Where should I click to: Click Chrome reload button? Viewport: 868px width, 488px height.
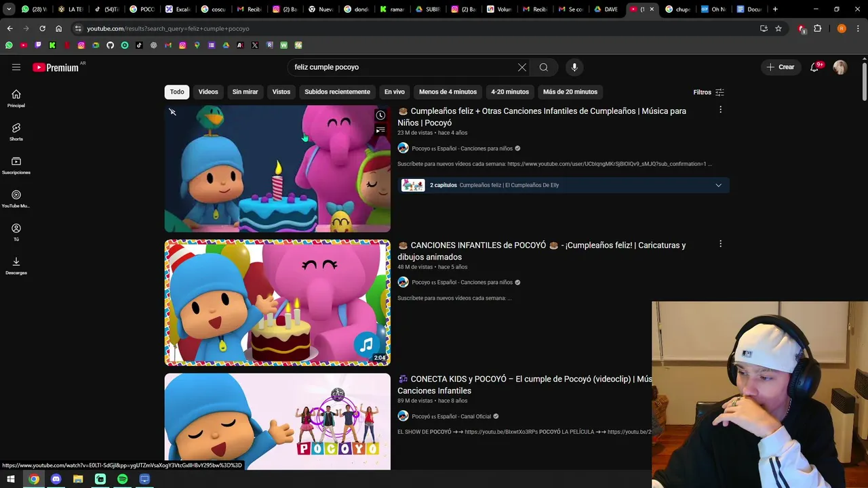pos(42,28)
